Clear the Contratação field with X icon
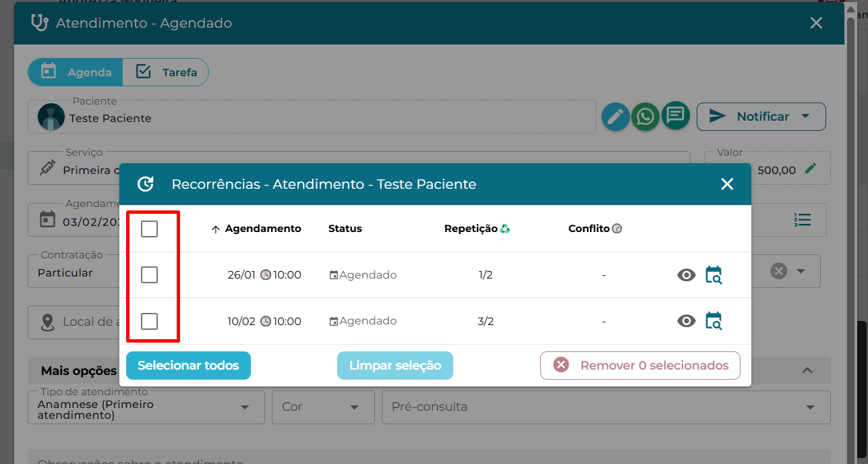Viewport: 868px width, 464px height. click(779, 271)
